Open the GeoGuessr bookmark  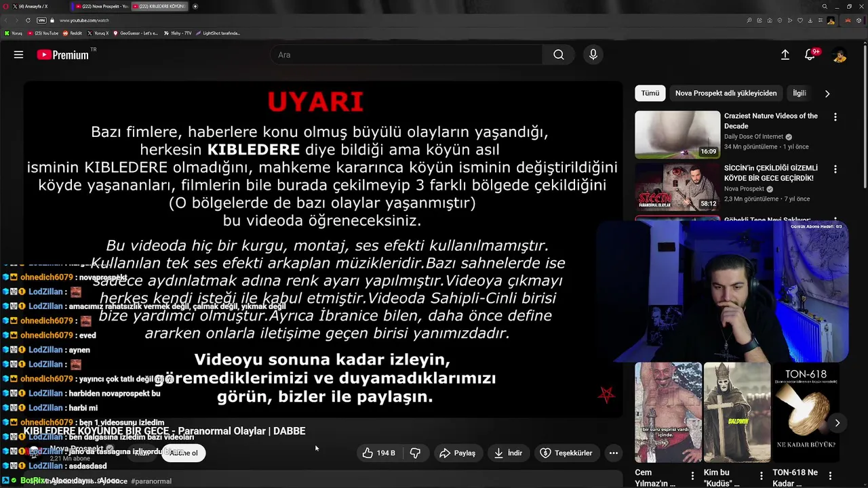click(136, 33)
